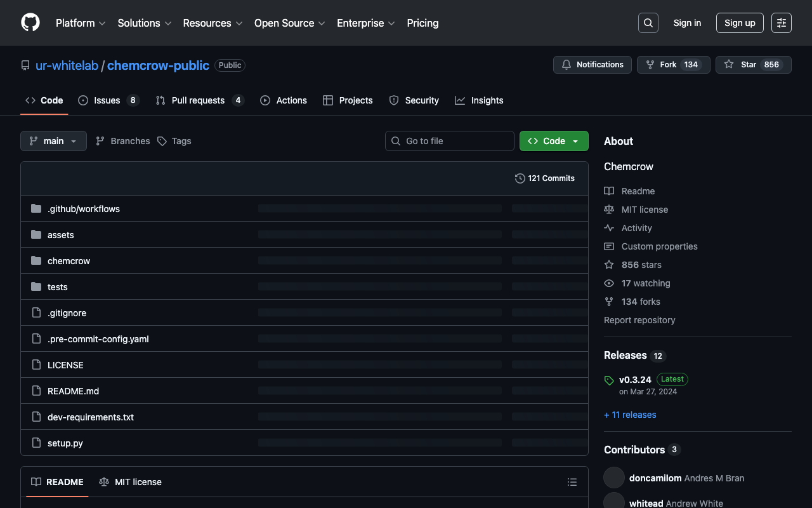Viewport: 812px width, 508px height.
Task: Open the chemcrow folder
Action: coord(69,261)
